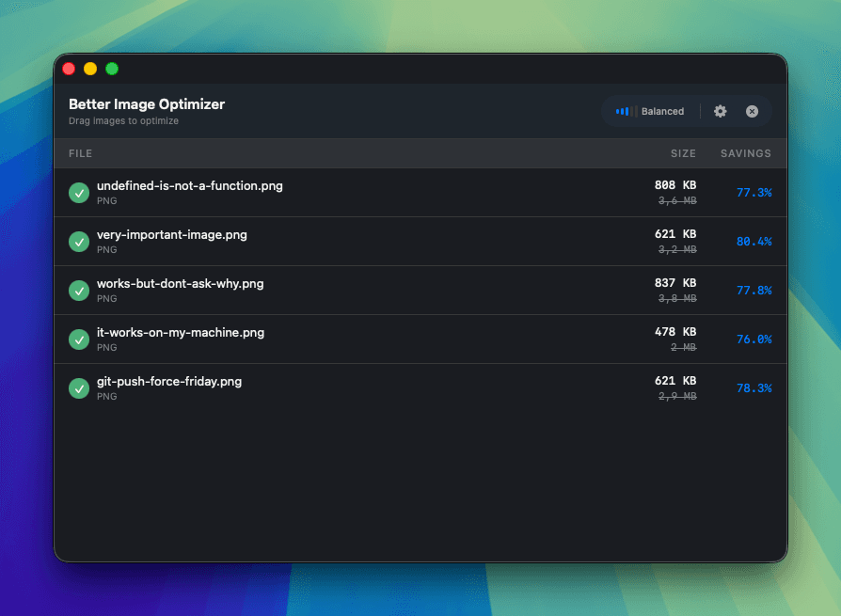Image resolution: width=841 pixels, height=616 pixels.
Task: Click the 80.4% savings for very-important-image.png
Action: click(x=754, y=242)
